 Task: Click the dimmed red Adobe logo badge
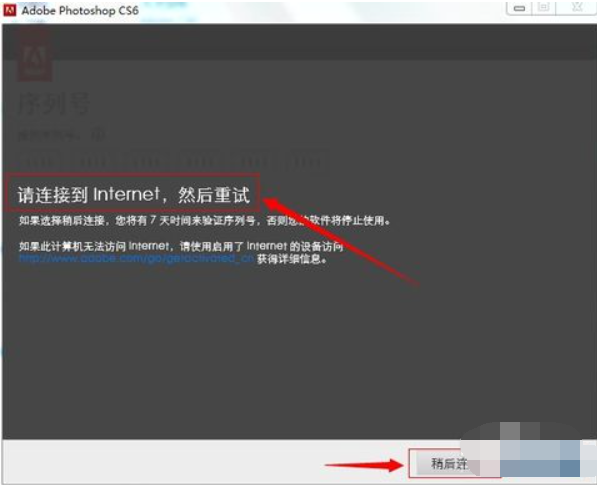click(34, 57)
